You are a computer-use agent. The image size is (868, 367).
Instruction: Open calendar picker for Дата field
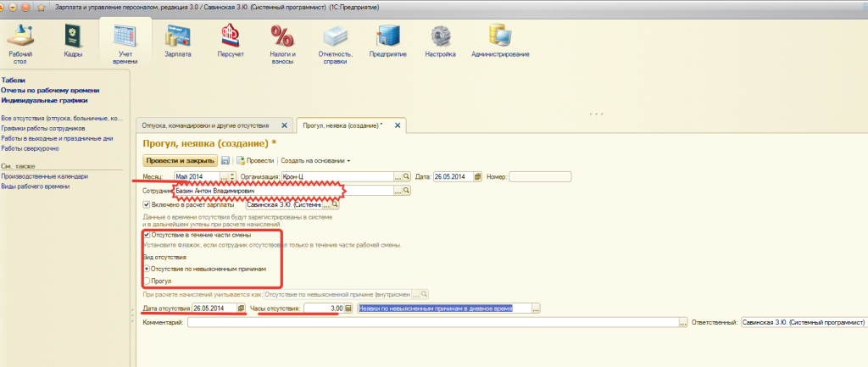(x=478, y=176)
